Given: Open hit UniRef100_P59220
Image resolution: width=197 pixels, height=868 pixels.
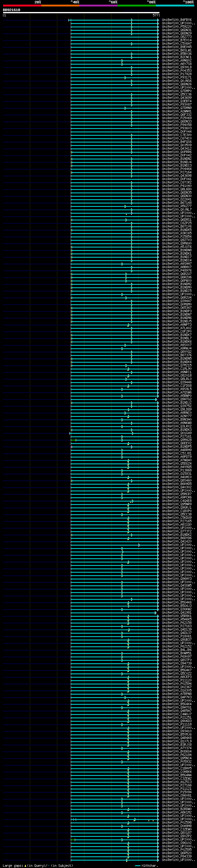Looking at the screenshot, I should pos(177,26).
